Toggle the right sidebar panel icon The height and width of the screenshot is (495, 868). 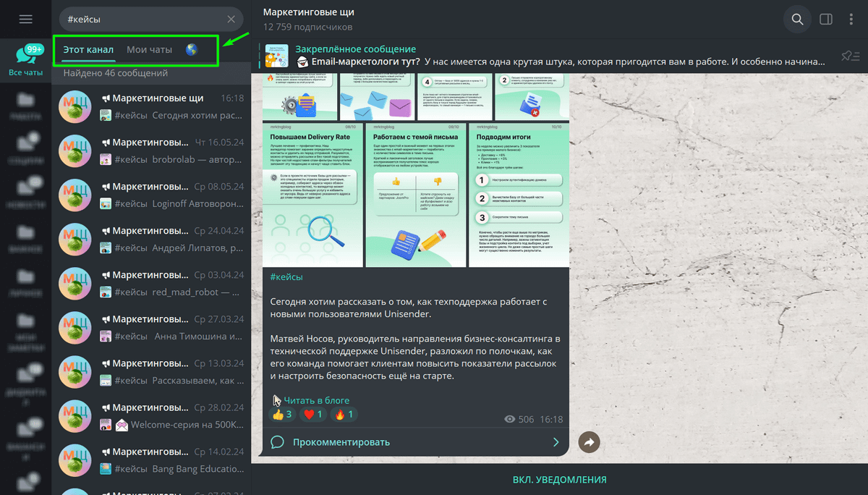(826, 20)
